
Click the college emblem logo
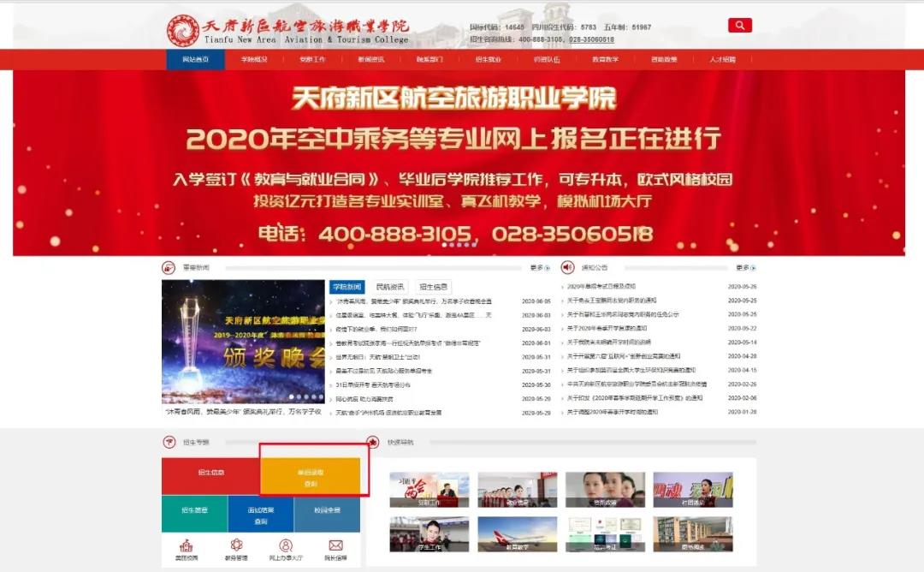pos(182,31)
